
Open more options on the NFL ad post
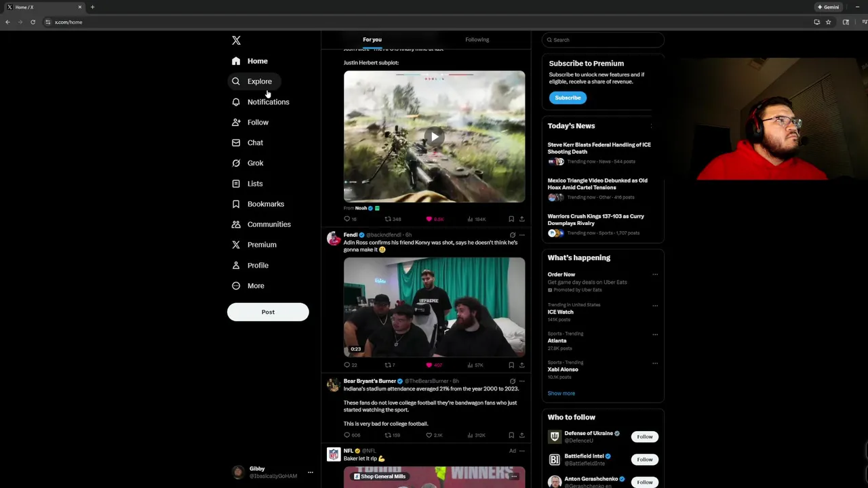[521, 451]
